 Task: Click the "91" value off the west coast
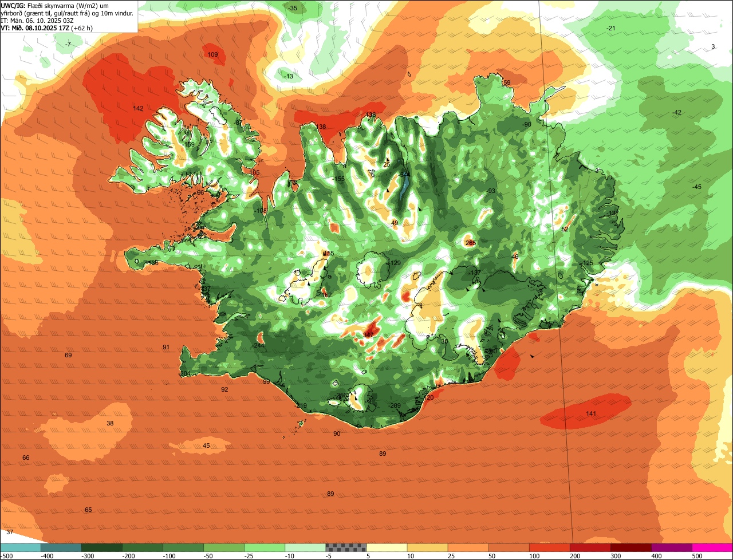[166, 347]
